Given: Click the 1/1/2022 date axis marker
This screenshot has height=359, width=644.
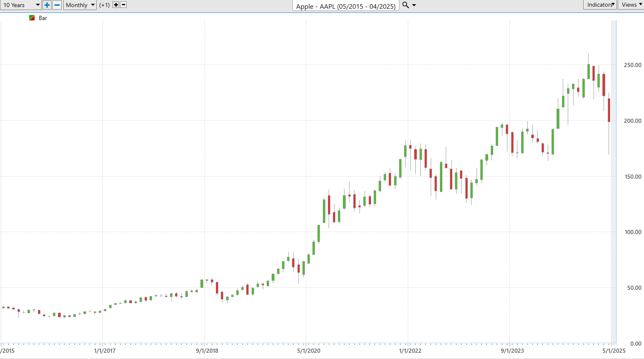Looking at the screenshot, I should [x=410, y=351].
